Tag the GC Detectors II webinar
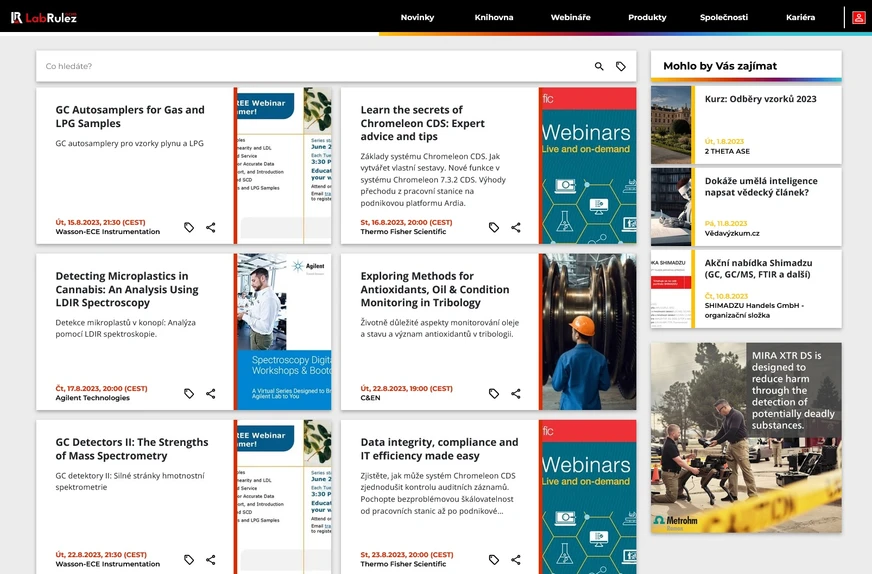The height and width of the screenshot is (574, 872). point(189,560)
